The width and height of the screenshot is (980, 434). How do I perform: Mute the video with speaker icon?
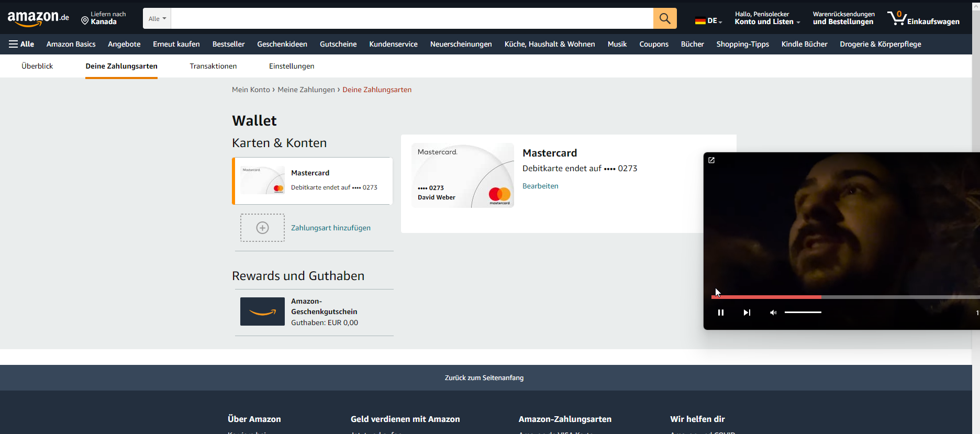(773, 313)
